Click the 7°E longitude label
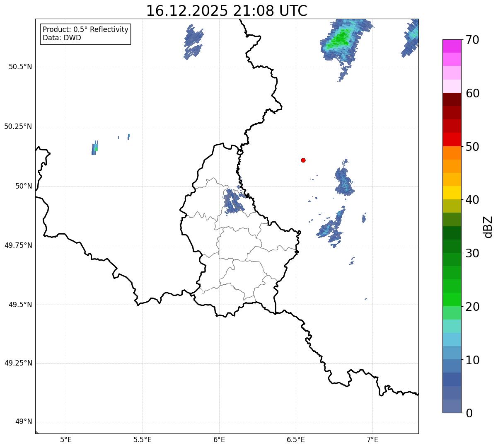 click(372, 439)
